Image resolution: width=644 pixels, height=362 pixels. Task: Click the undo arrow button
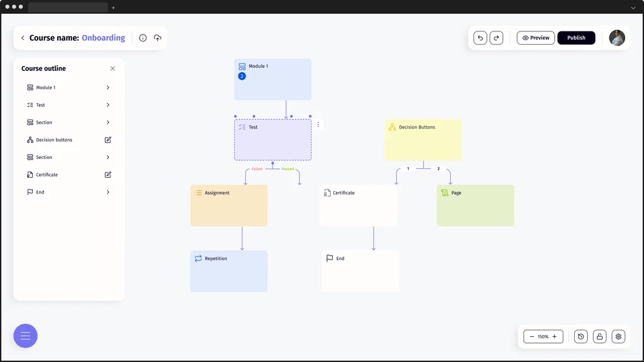(x=480, y=38)
